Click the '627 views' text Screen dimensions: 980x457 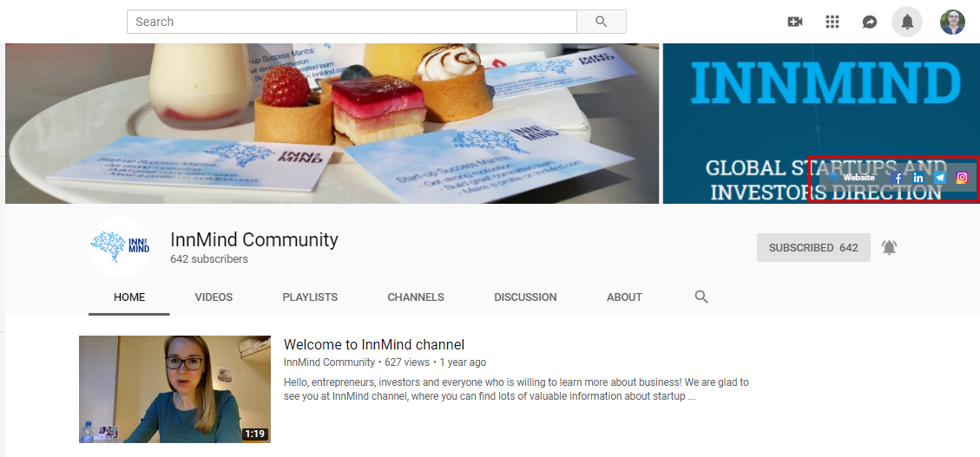(407, 362)
